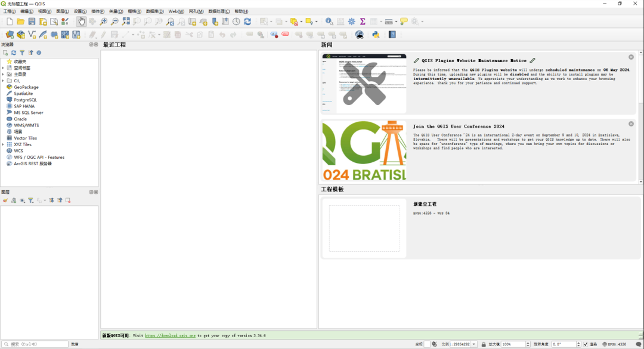Screen dimensions: 644x349
Task: Select PostgreSQL in the Browser tree
Action: coord(26,100)
